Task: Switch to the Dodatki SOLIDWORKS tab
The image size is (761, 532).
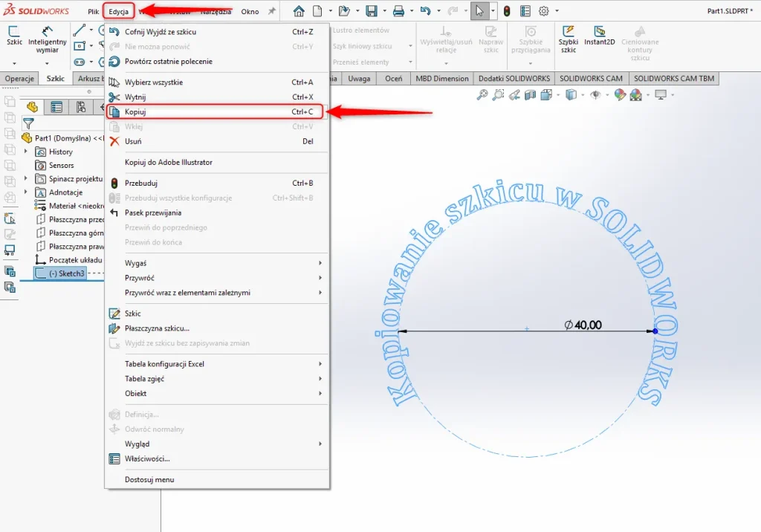Action: (514, 78)
